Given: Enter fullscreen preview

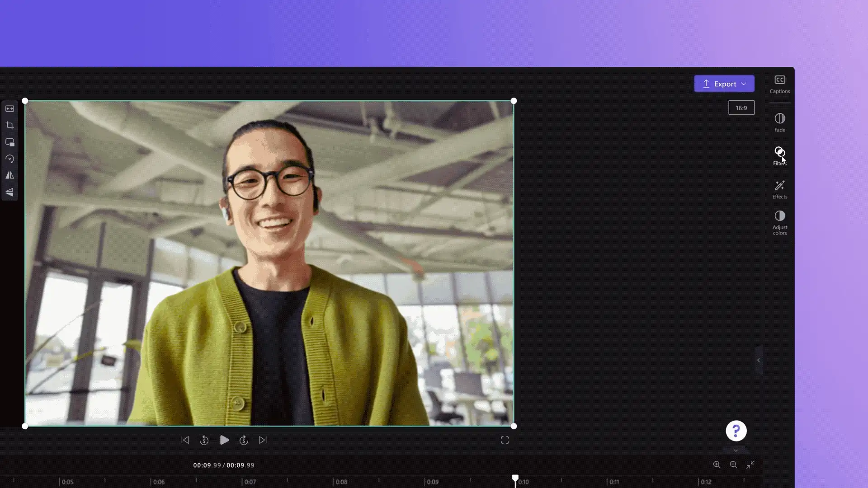Looking at the screenshot, I should 505,440.
